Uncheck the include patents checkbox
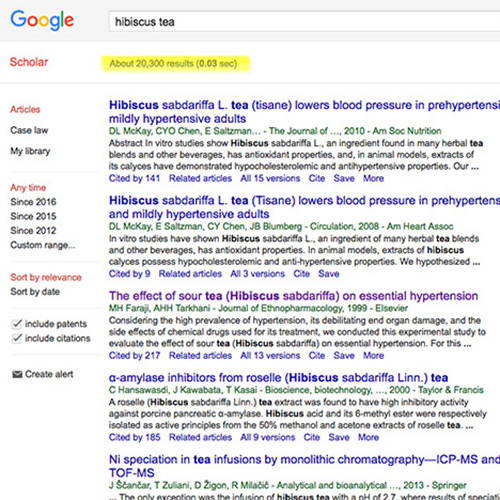The width and height of the screenshot is (500, 500). [16, 324]
